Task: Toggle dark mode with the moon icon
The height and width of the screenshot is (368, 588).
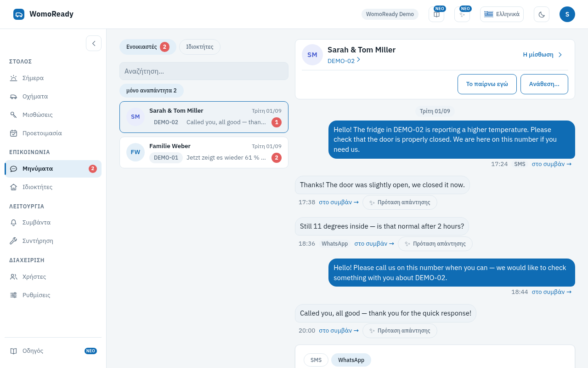Action: click(x=542, y=14)
